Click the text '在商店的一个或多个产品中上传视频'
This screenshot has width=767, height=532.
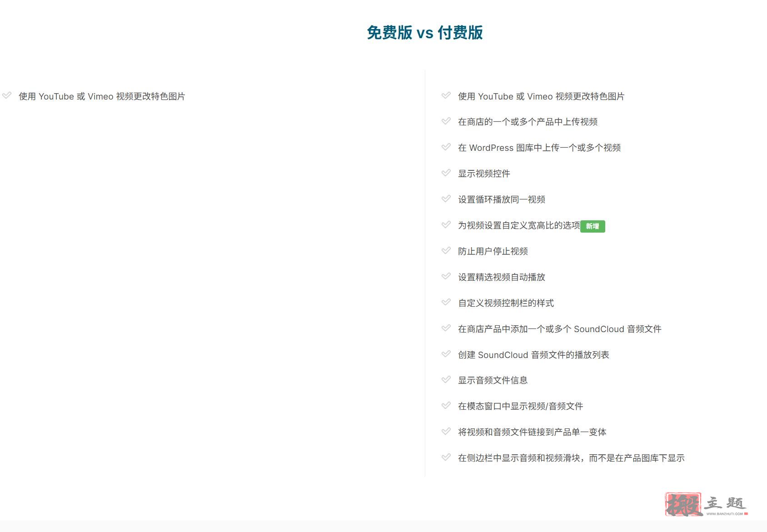(528, 122)
